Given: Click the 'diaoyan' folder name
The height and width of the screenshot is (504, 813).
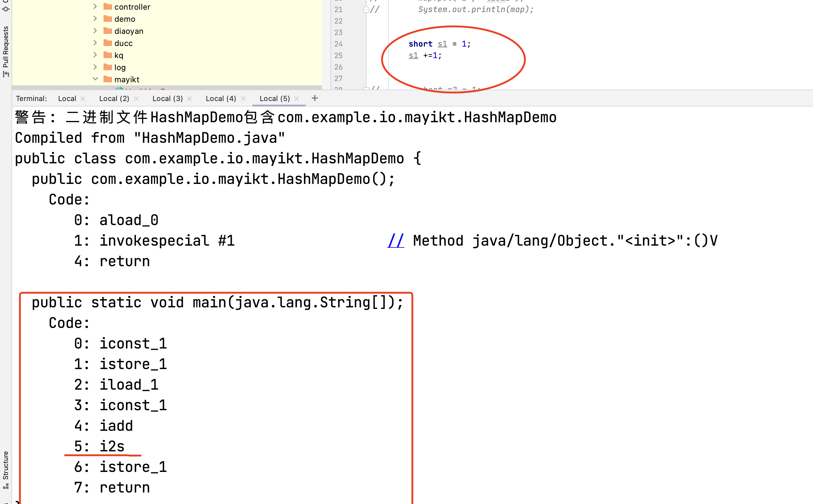Looking at the screenshot, I should (x=129, y=31).
